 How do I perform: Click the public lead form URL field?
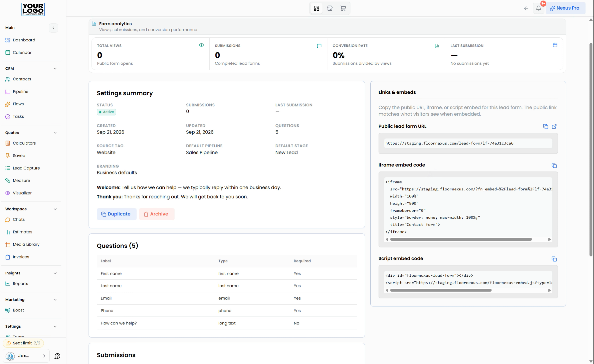point(468,144)
